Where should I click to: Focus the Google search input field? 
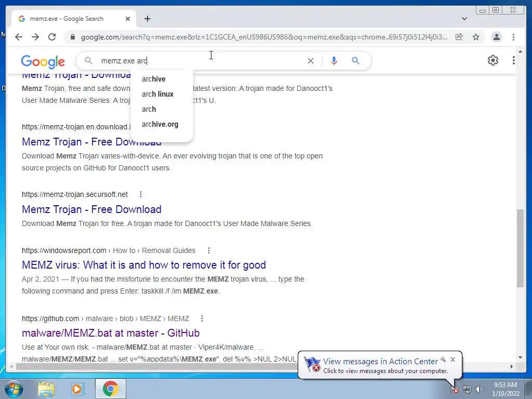[200, 61]
